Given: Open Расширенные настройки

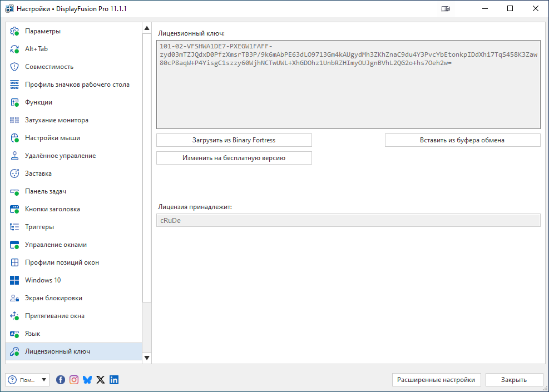Looking at the screenshot, I should point(436,380).
